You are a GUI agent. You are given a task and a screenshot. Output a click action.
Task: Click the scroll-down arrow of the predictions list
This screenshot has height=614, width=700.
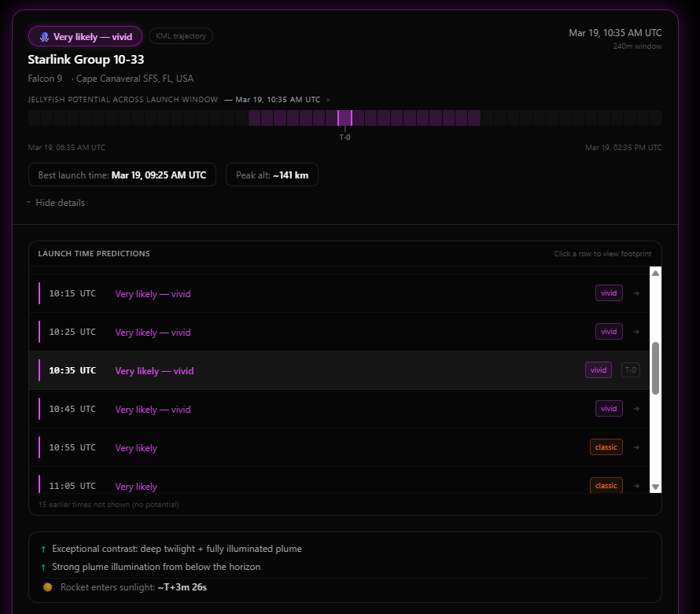click(655, 487)
